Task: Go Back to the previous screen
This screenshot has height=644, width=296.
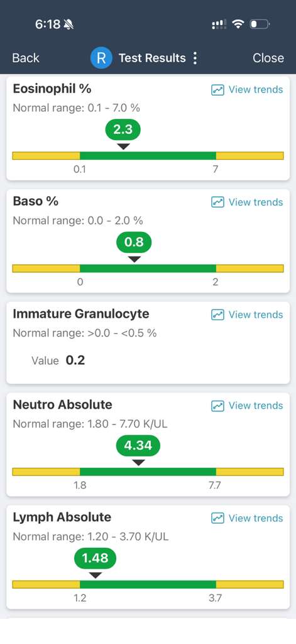Action: [26, 58]
